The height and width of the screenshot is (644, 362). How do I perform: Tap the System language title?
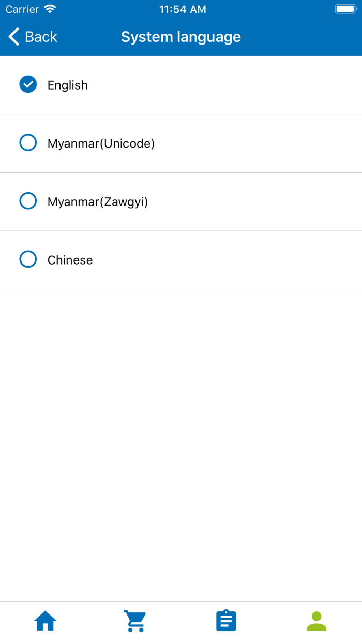coord(180,36)
